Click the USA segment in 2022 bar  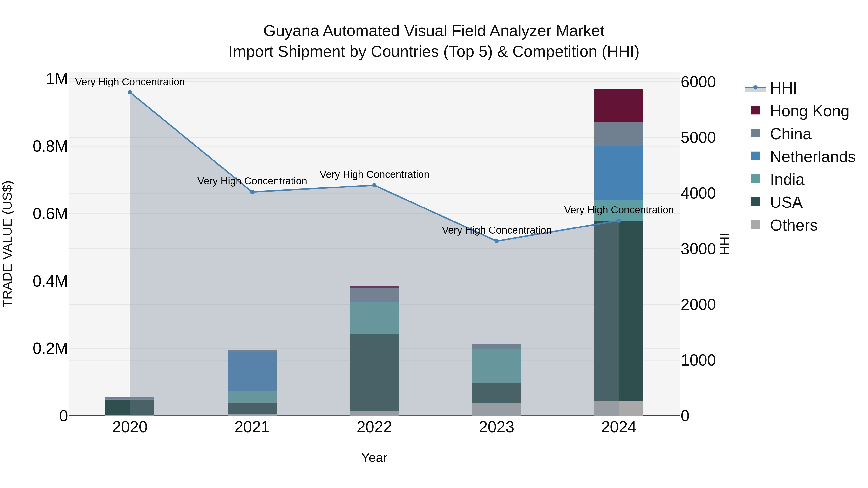pos(374,373)
